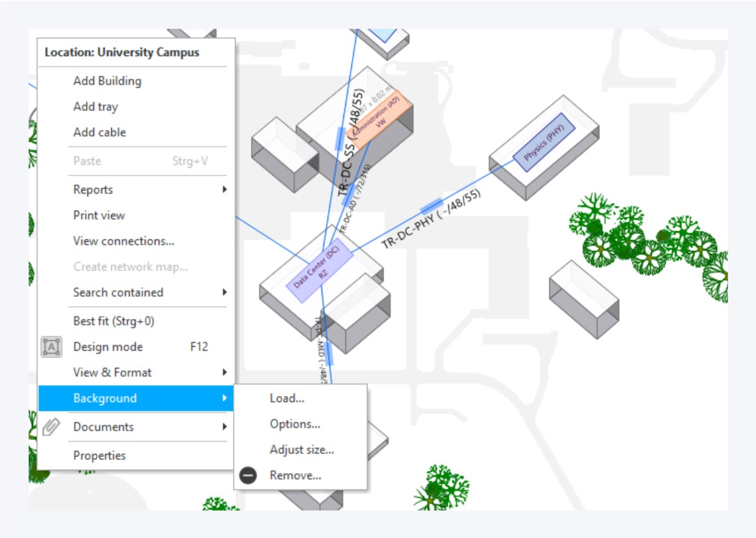Image resolution: width=756 pixels, height=538 pixels.
Task: Expand the Reports submenu arrow
Action: tap(224, 189)
